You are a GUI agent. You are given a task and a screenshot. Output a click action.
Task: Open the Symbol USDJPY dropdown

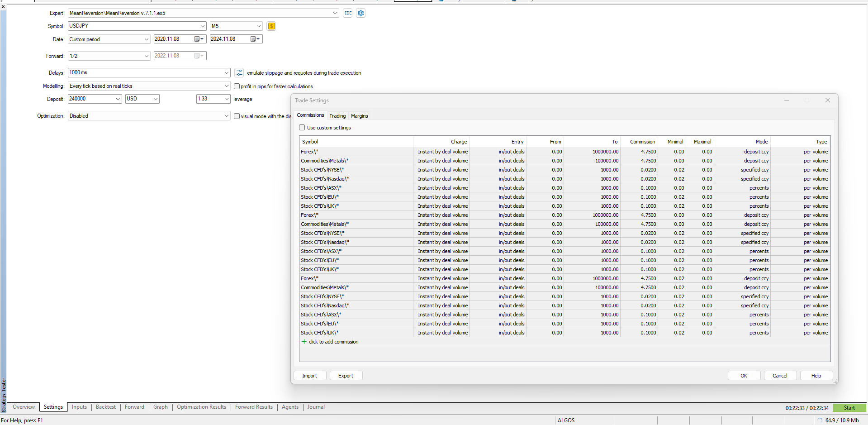click(x=202, y=26)
